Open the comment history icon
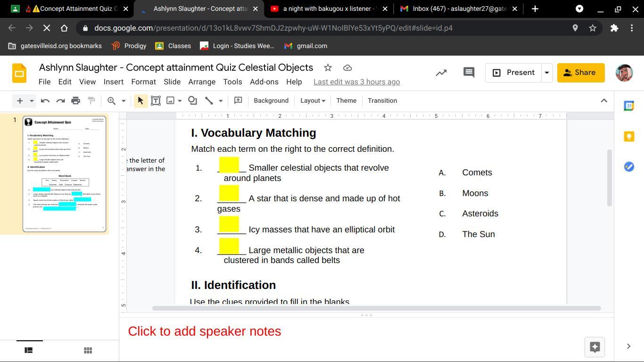 469,73
